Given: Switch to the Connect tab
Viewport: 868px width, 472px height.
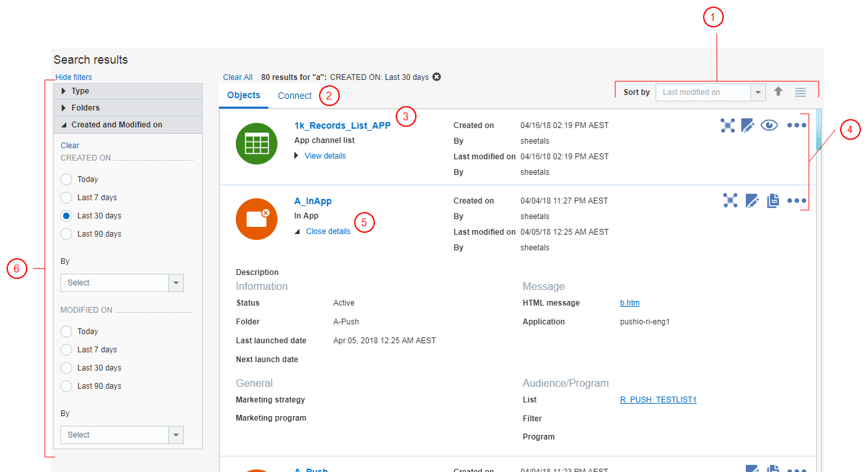Looking at the screenshot, I should click(294, 95).
